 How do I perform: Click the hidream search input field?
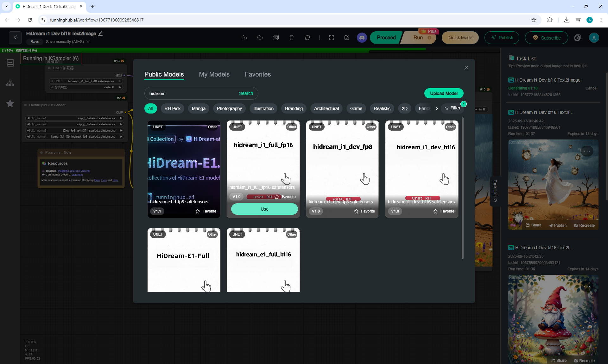click(190, 93)
